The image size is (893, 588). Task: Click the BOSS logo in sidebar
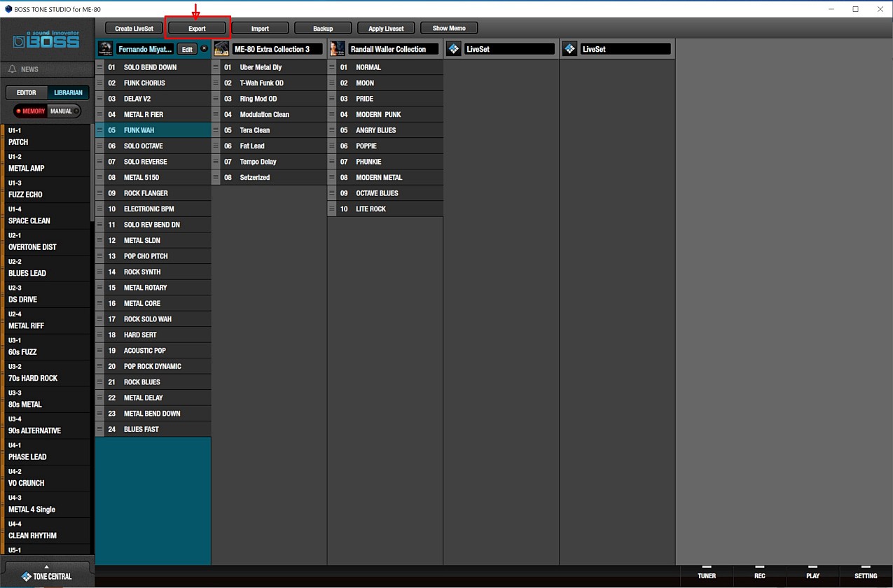(x=46, y=40)
